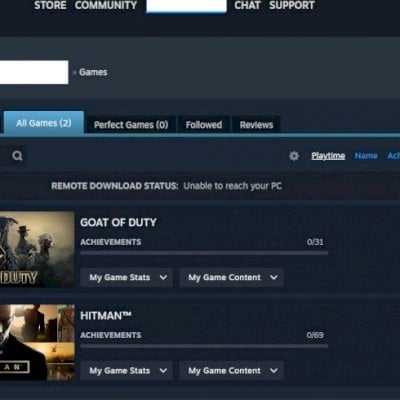Open the SUPPORT menu item
The image size is (400, 400).
292,5
